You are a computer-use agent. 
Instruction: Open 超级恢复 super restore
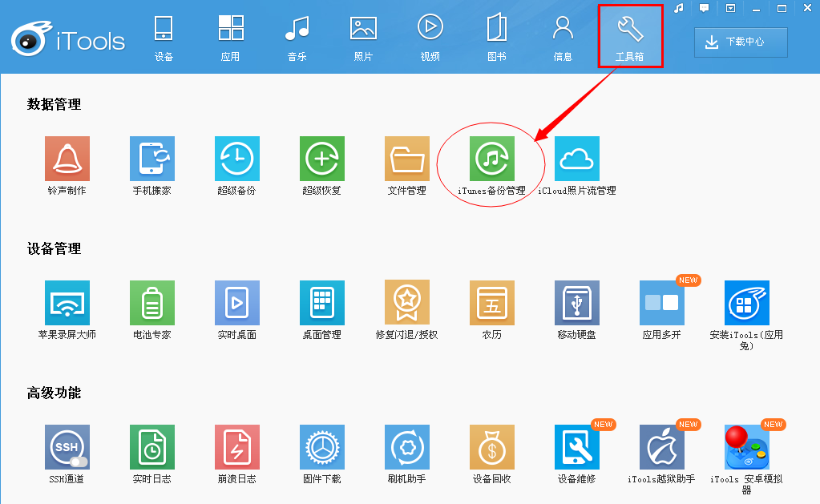(x=322, y=159)
